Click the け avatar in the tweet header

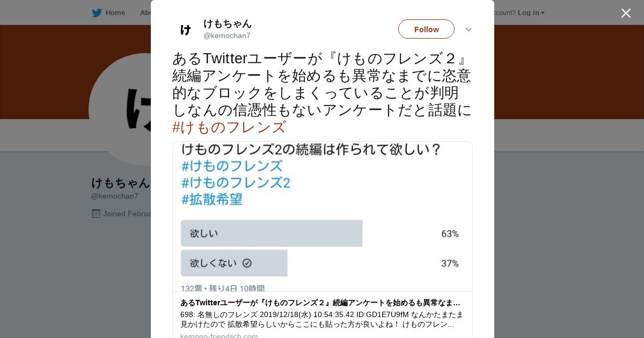tap(186, 30)
